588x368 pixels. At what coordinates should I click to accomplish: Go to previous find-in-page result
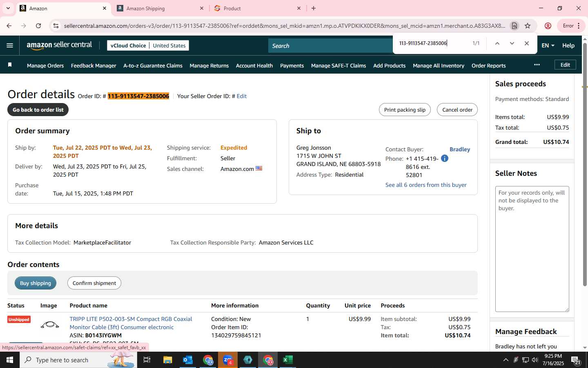[x=497, y=43]
